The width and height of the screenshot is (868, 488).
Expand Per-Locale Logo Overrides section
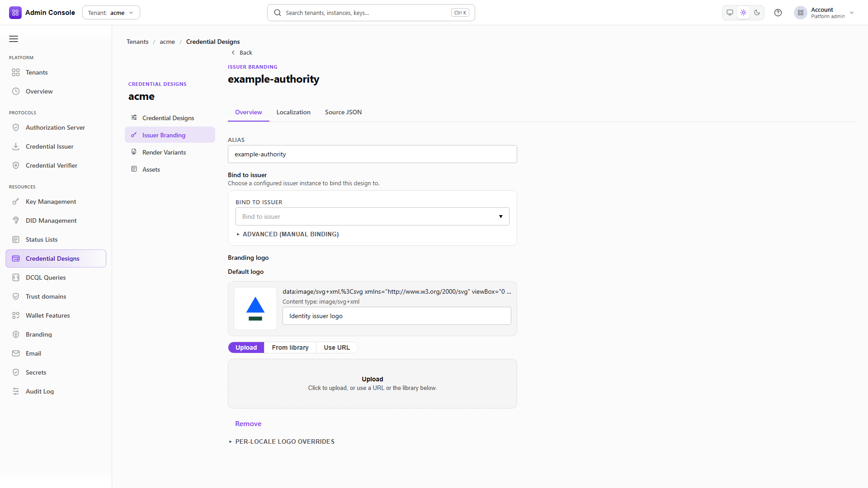point(282,441)
